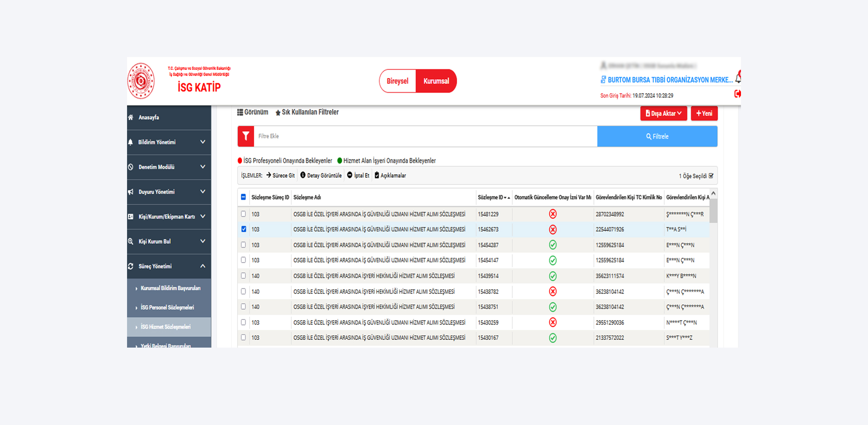The image size is (868, 425).
Task: Sort by Sözleşme Adı column header
Action: (x=307, y=197)
